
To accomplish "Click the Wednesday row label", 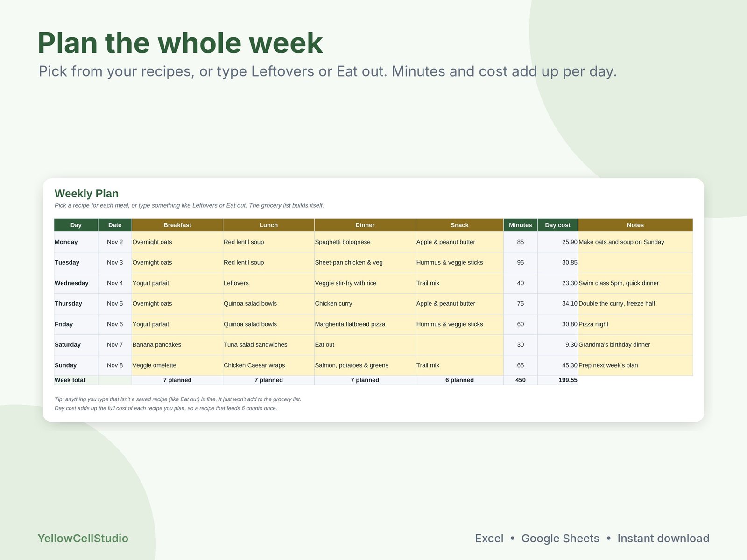I will tap(76, 283).
